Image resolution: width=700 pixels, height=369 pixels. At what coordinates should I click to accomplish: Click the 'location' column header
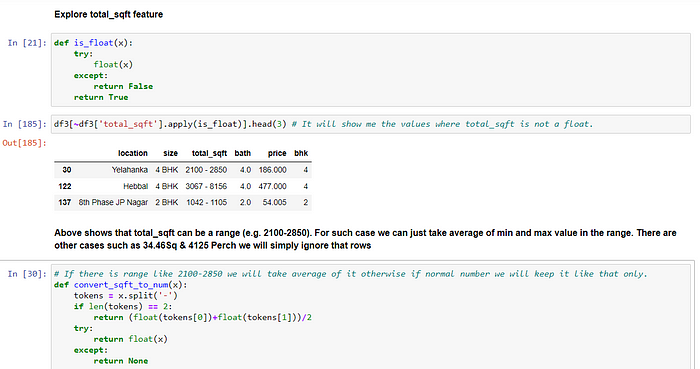click(133, 153)
